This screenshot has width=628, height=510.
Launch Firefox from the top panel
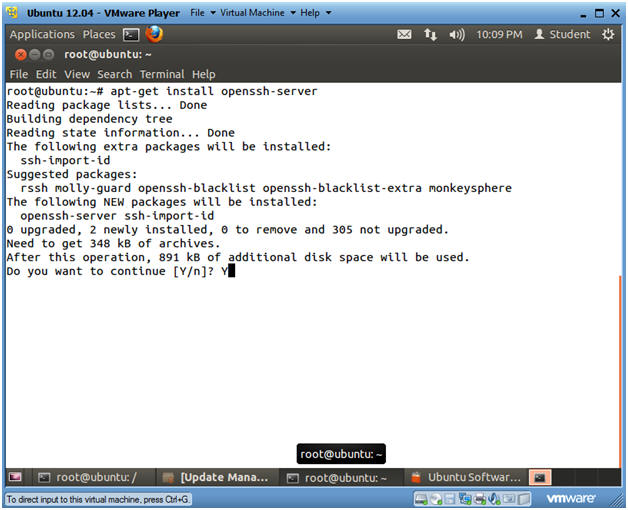coord(154,34)
